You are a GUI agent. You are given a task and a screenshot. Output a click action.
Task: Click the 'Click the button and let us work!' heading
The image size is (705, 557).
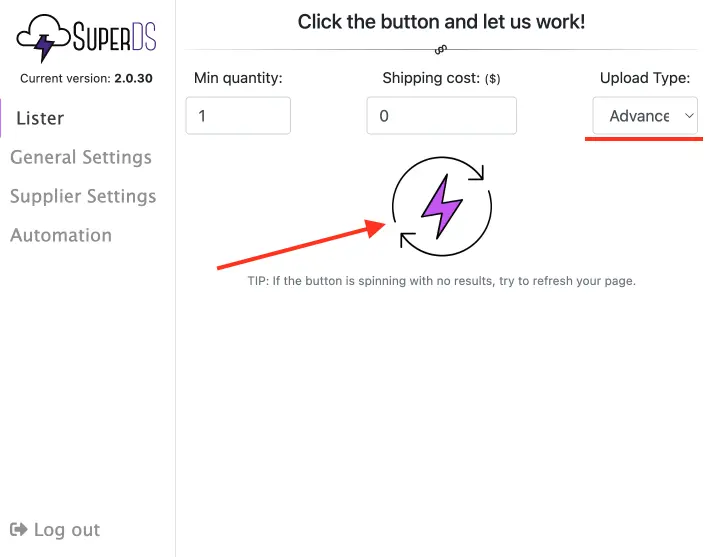(x=442, y=22)
